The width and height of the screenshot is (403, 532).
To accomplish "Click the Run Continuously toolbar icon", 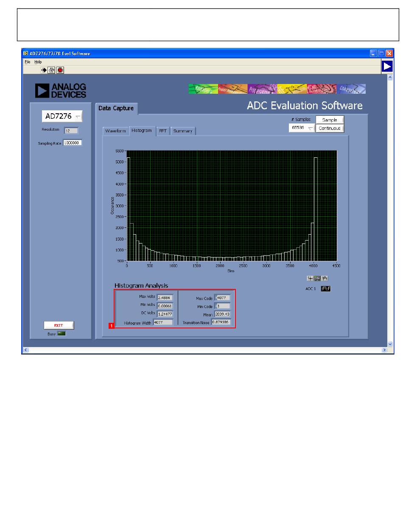I will tap(52, 70).
